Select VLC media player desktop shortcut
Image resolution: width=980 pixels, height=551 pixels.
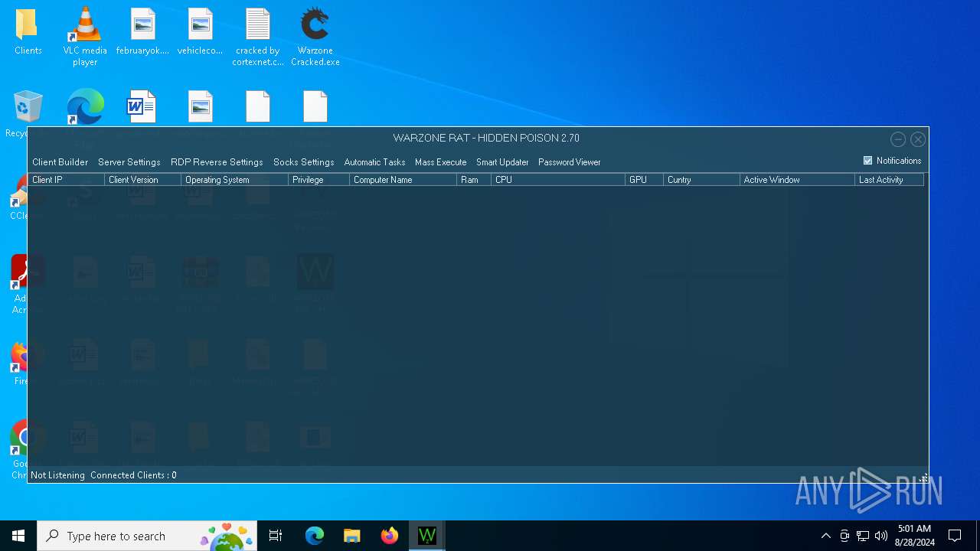(x=85, y=36)
